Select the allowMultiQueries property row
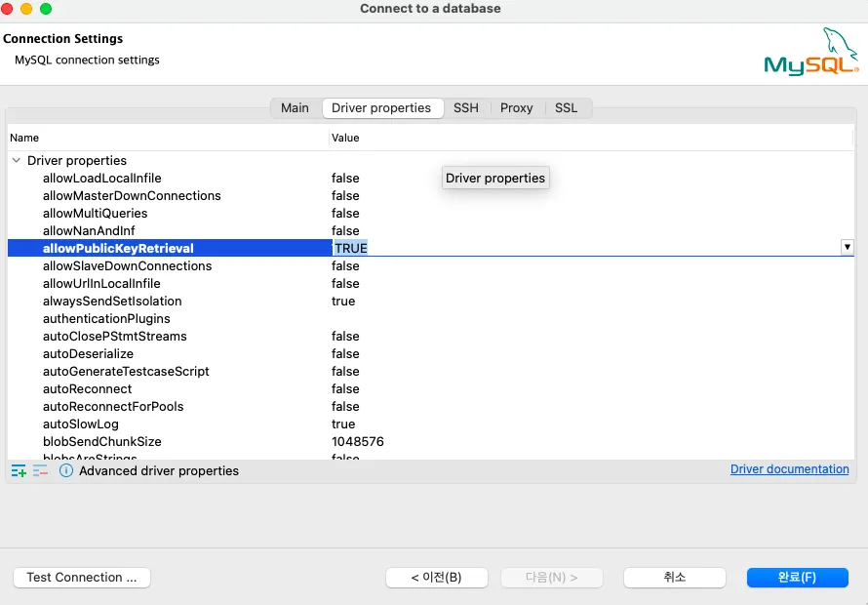Viewport: 868px width, 605px height. coord(96,213)
